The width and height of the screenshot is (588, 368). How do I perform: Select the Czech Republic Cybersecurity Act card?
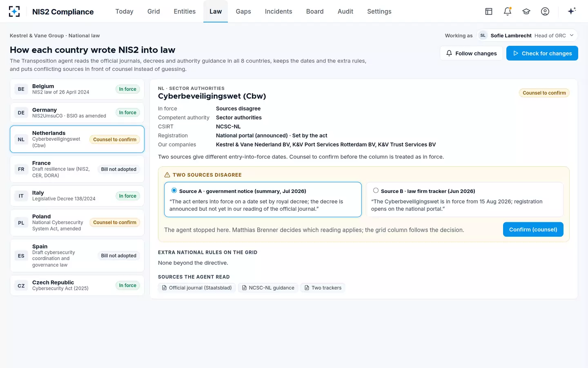77,286
